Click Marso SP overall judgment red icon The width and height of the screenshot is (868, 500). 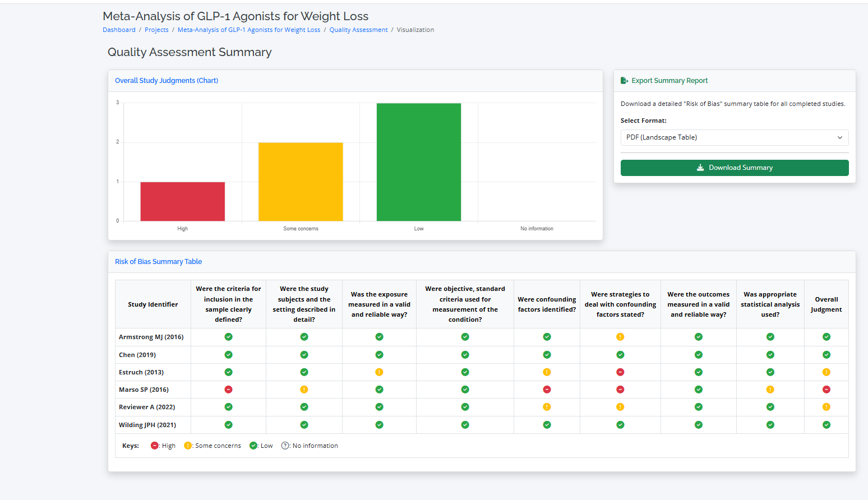tap(826, 390)
